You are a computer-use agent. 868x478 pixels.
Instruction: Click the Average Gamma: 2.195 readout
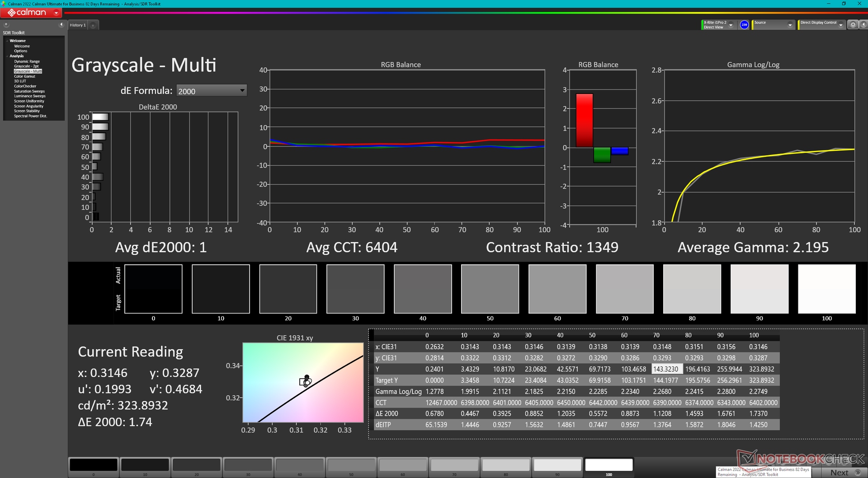pos(753,247)
